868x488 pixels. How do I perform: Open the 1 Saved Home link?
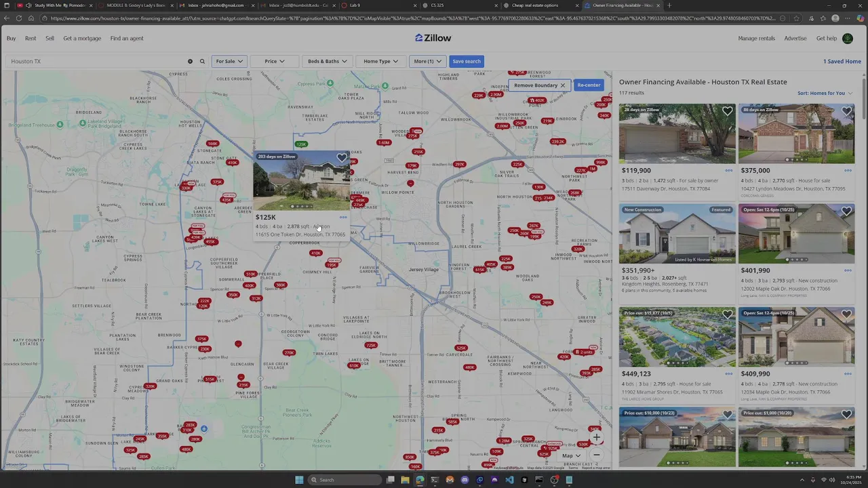pyautogui.click(x=842, y=61)
